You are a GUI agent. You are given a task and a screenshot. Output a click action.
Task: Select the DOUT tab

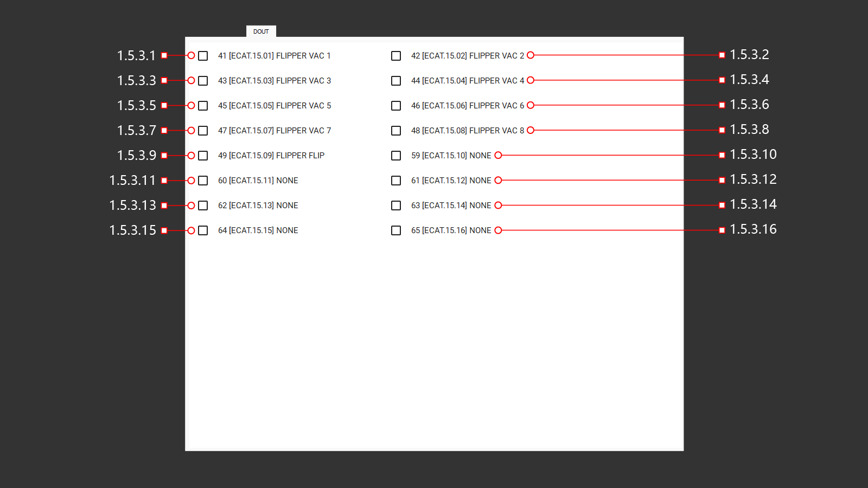click(261, 31)
